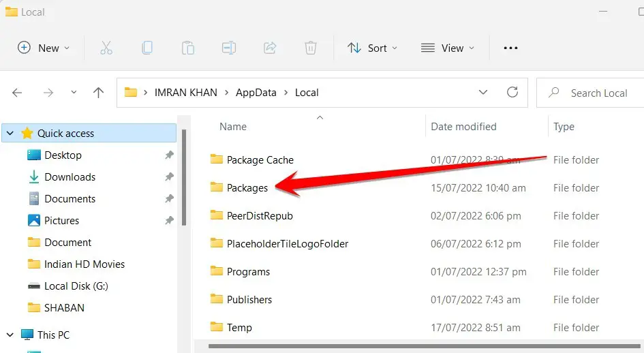Image resolution: width=644 pixels, height=353 pixels.
Task: Click date 15/07/2022 10:40 am
Action: [478, 188]
